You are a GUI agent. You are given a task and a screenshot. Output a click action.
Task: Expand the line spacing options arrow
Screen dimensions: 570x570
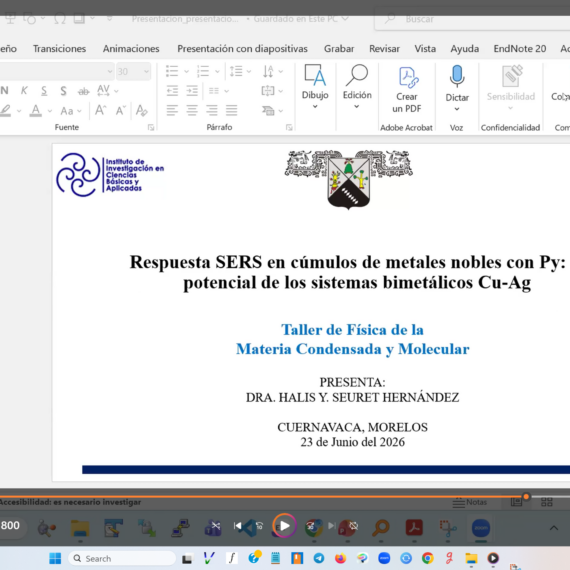[249, 72]
